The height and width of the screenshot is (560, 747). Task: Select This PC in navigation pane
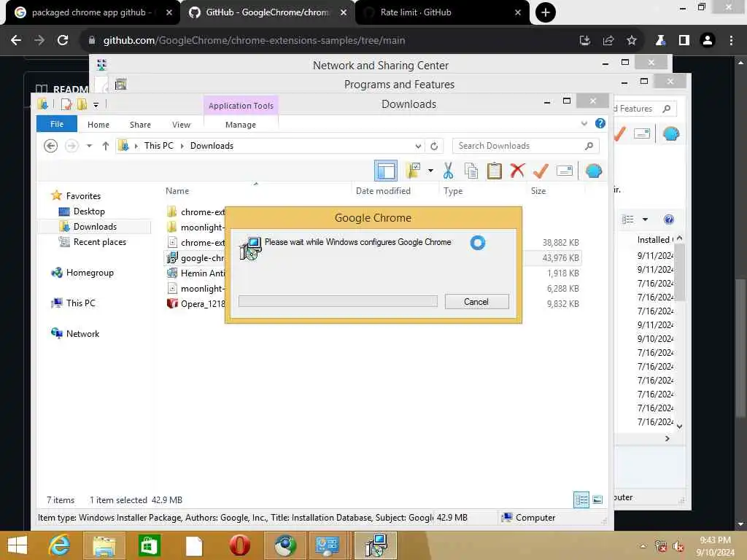click(80, 303)
